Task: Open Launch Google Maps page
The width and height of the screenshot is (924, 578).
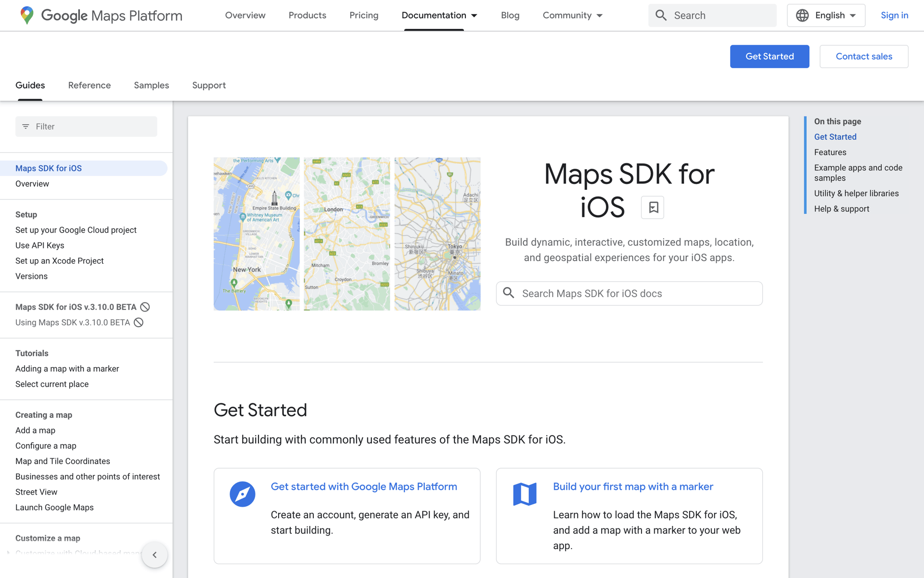Action: [x=54, y=507]
